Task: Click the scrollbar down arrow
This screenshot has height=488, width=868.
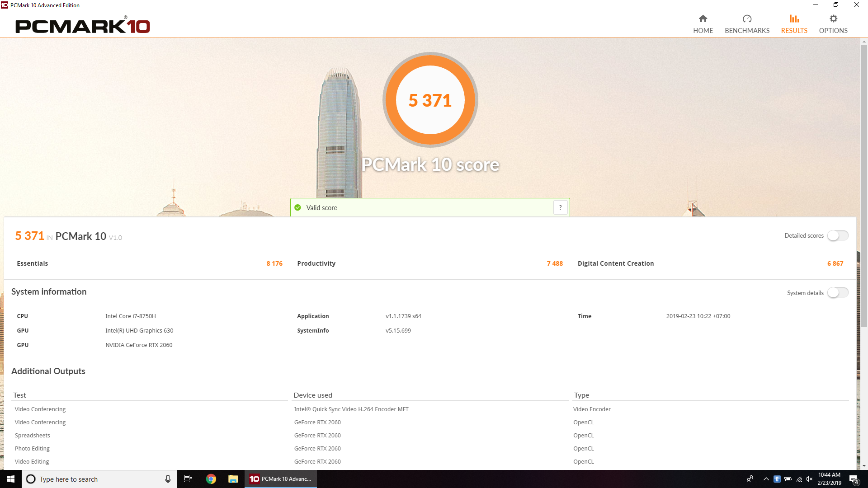Action: pos(864,466)
